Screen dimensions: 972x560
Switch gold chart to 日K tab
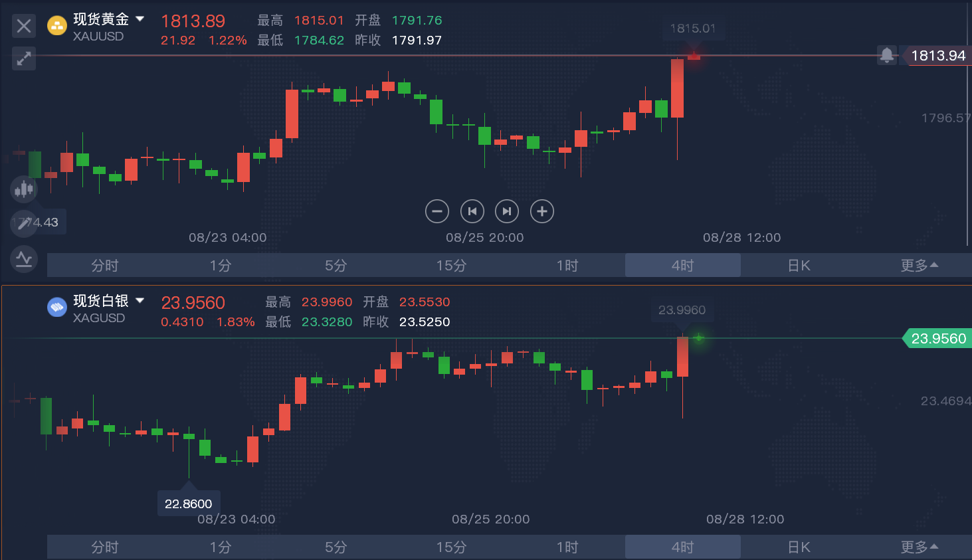click(x=799, y=265)
